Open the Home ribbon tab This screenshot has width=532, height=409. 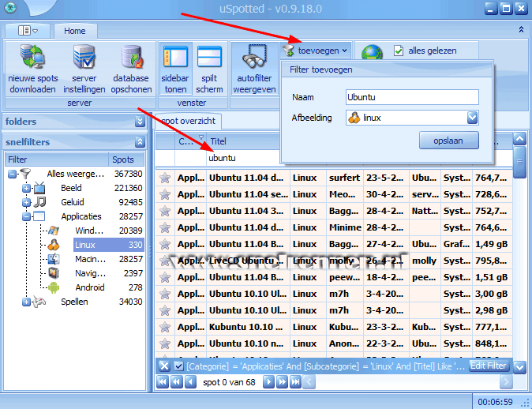(x=75, y=31)
